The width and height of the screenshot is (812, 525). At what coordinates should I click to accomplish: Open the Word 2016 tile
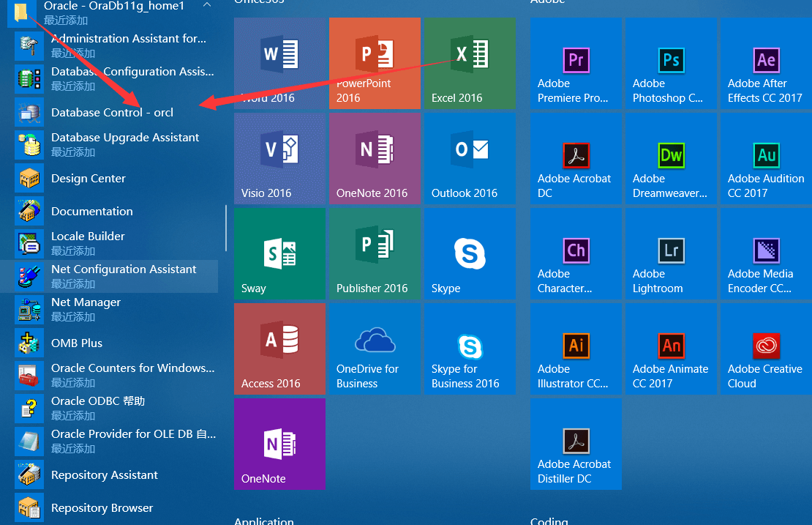279,63
